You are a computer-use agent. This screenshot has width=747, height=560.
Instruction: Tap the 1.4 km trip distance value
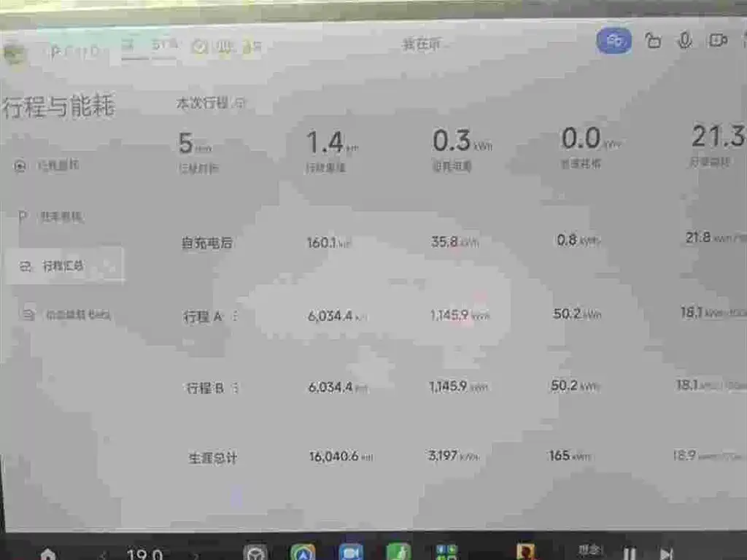[332, 142]
